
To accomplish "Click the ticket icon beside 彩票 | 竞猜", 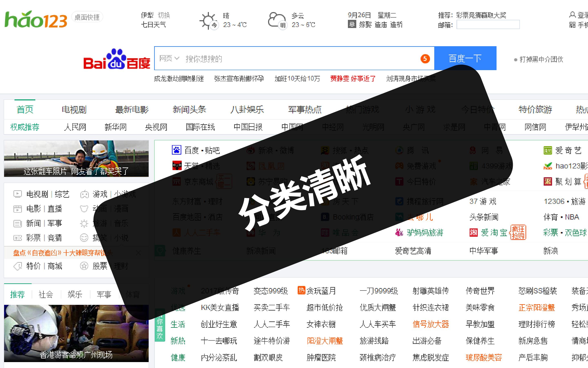I will point(18,238).
